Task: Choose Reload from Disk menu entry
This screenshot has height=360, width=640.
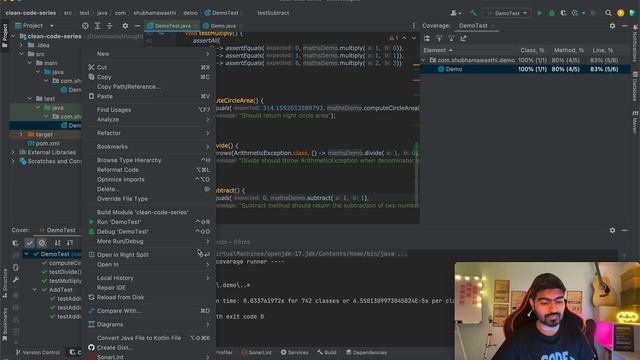Action: [x=149, y=297]
